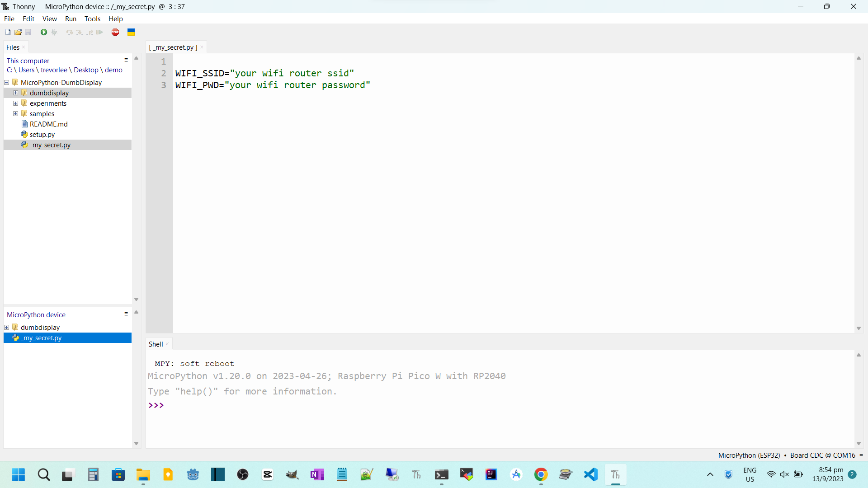Click MicroPython device panel toggle
This screenshot has width=868, height=488.
point(127,314)
